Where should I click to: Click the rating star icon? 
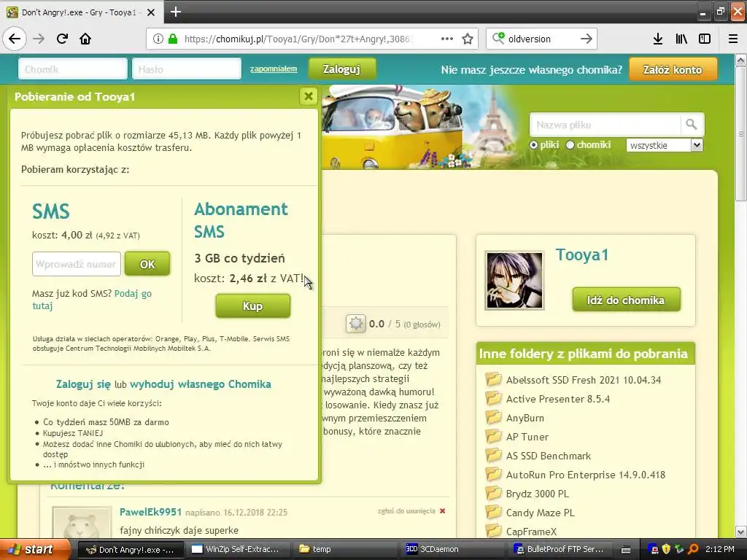[x=355, y=324]
